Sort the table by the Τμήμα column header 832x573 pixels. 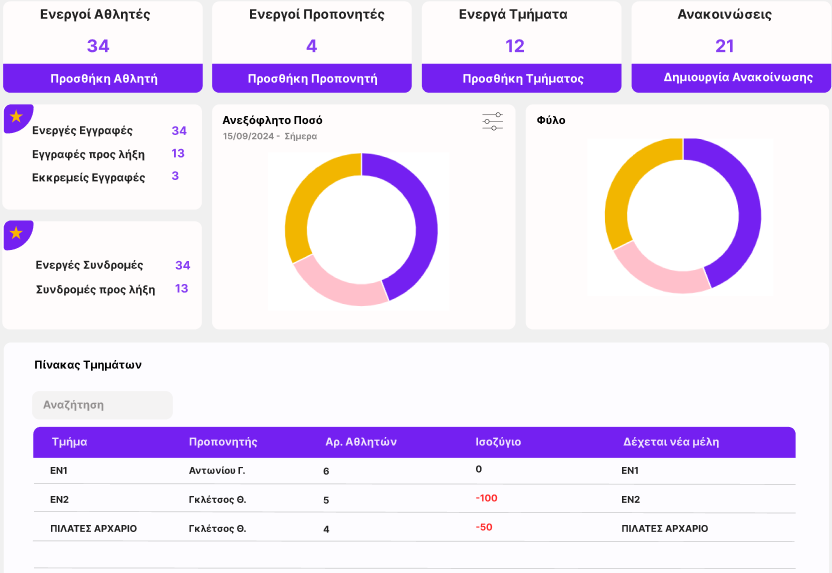tap(69, 442)
